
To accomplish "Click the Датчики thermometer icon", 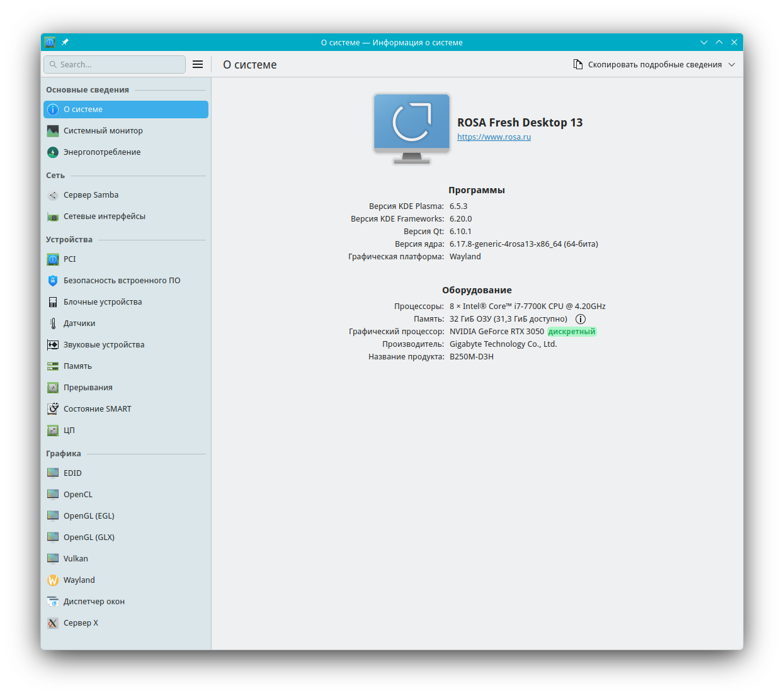I will 53,324.
